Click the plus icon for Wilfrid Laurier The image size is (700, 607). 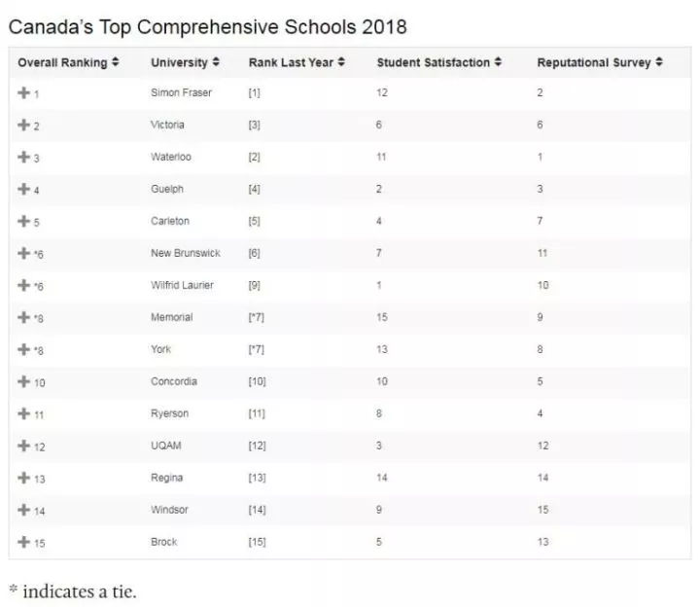coord(24,285)
